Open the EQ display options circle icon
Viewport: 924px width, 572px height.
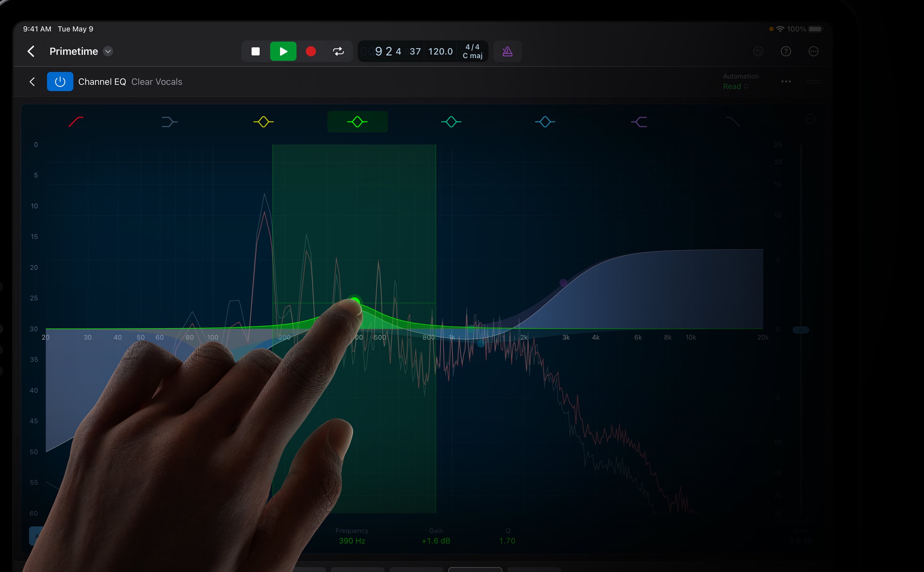(810, 119)
